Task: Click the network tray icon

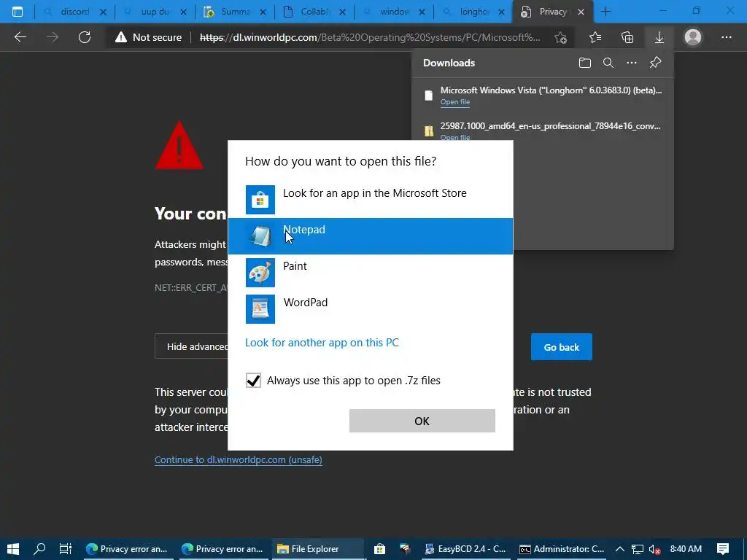Action: [637, 549]
